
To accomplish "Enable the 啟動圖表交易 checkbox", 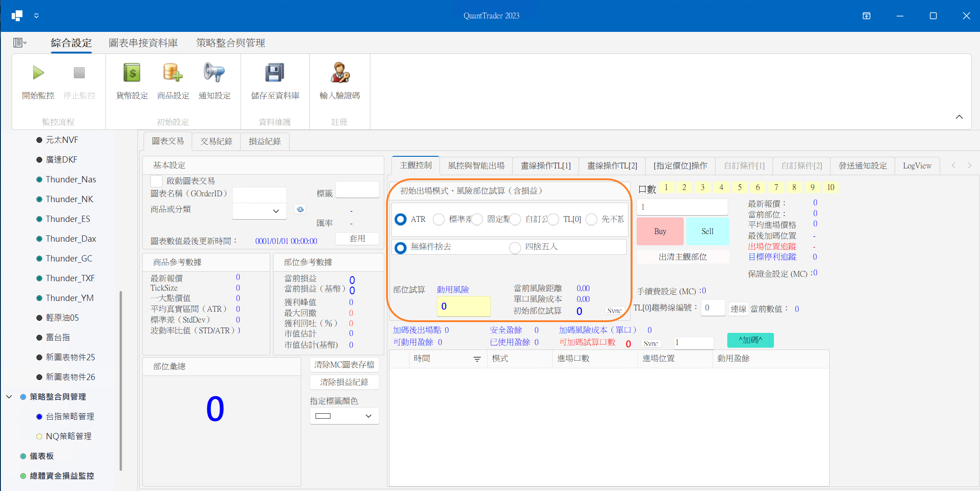I will (x=156, y=181).
